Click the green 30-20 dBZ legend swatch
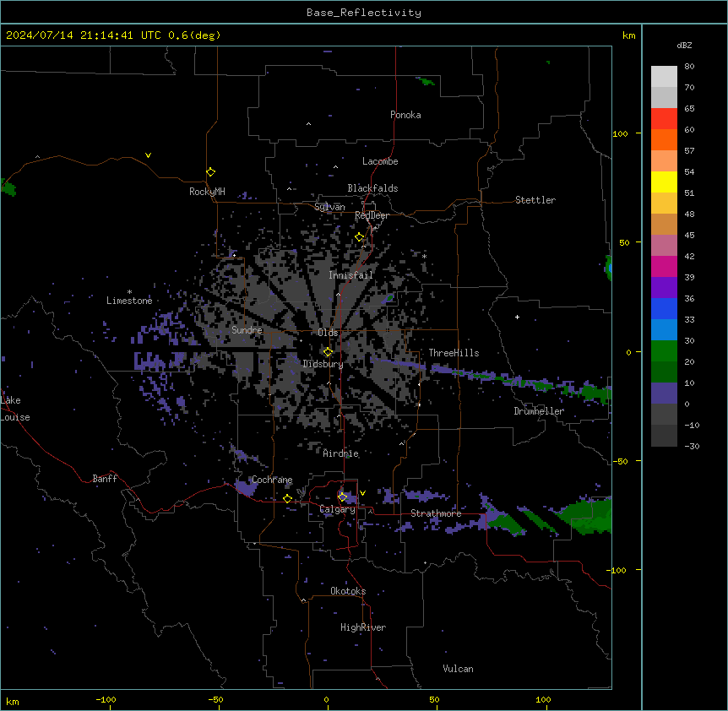 664,351
